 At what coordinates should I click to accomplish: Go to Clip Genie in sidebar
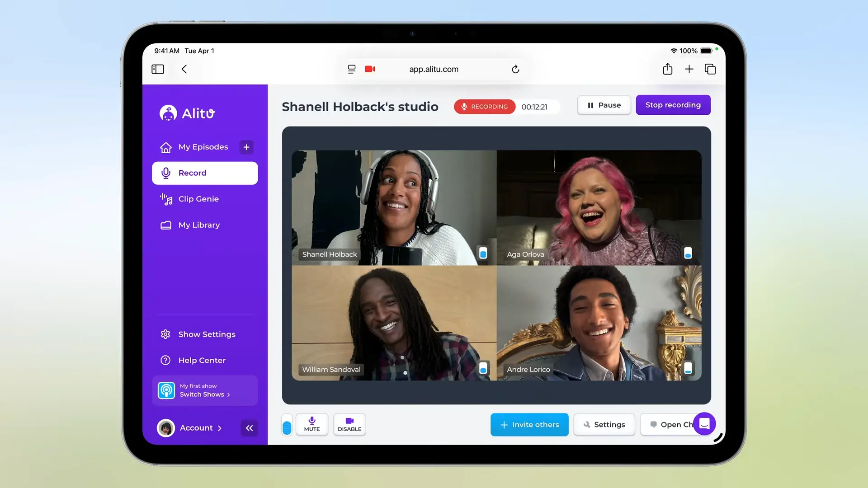[x=198, y=199]
